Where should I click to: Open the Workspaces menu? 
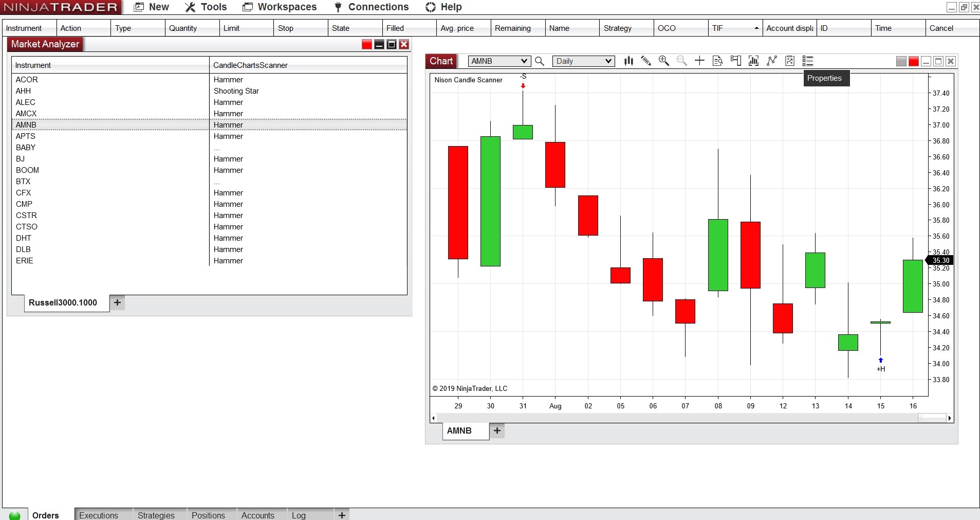coord(287,7)
